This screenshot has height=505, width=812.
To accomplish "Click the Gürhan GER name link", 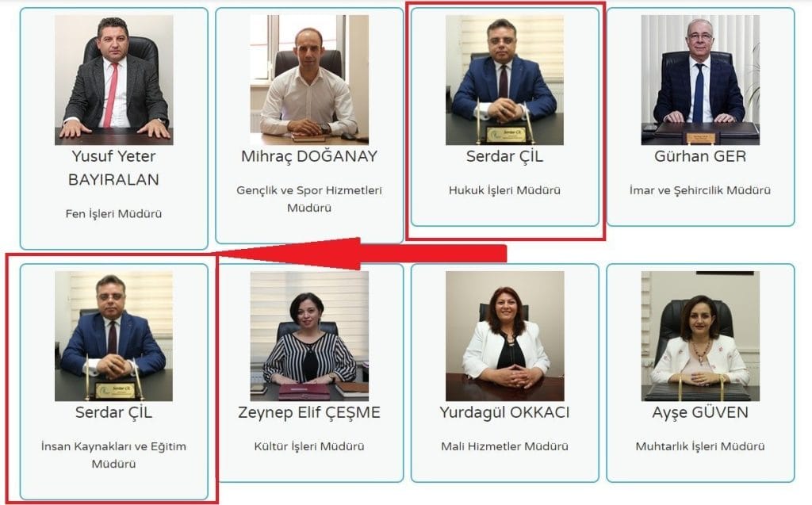I will pos(700,156).
